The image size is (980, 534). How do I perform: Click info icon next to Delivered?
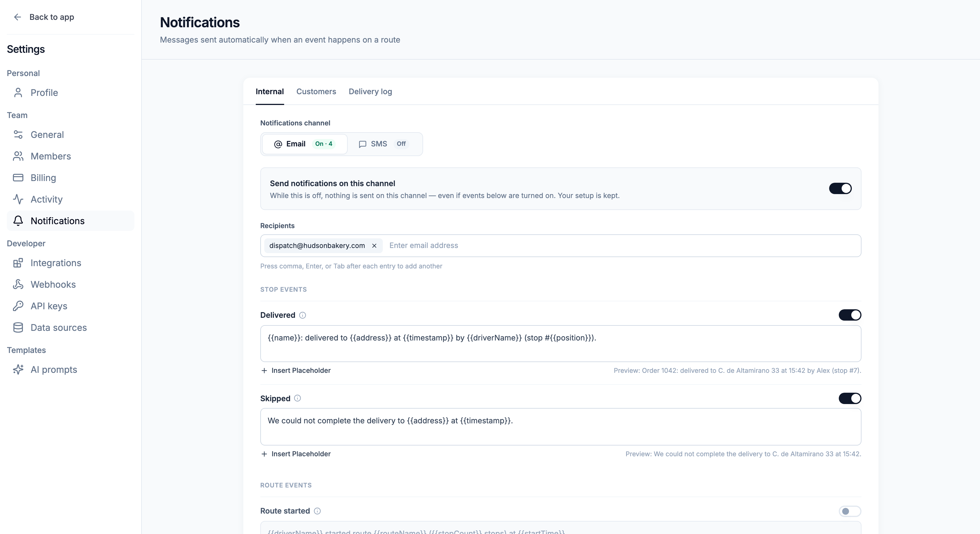(x=303, y=315)
